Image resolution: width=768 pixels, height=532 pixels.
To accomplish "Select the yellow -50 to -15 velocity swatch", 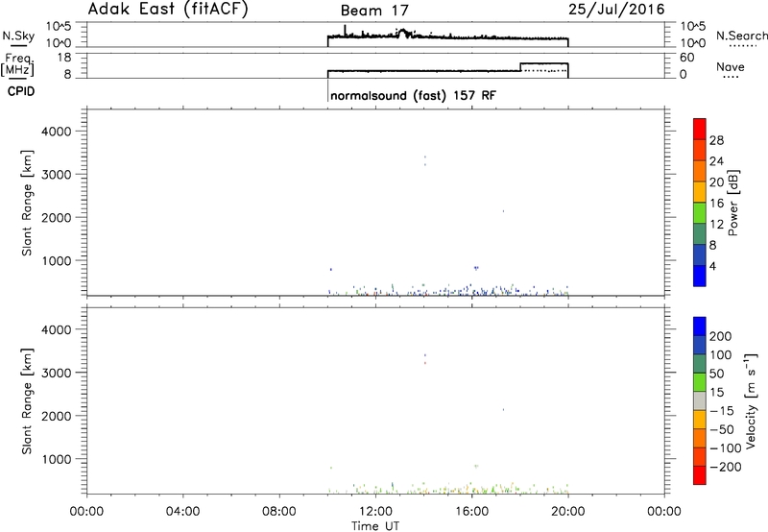I will point(700,420).
